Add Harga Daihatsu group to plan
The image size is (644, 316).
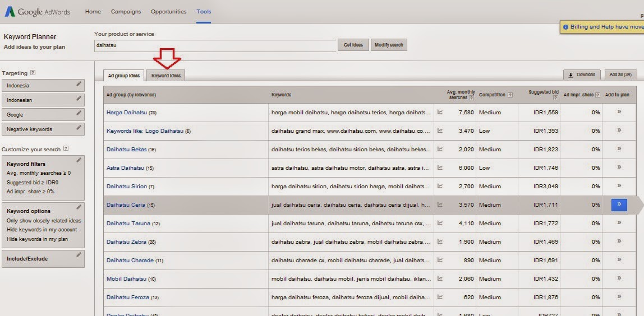point(619,111)
